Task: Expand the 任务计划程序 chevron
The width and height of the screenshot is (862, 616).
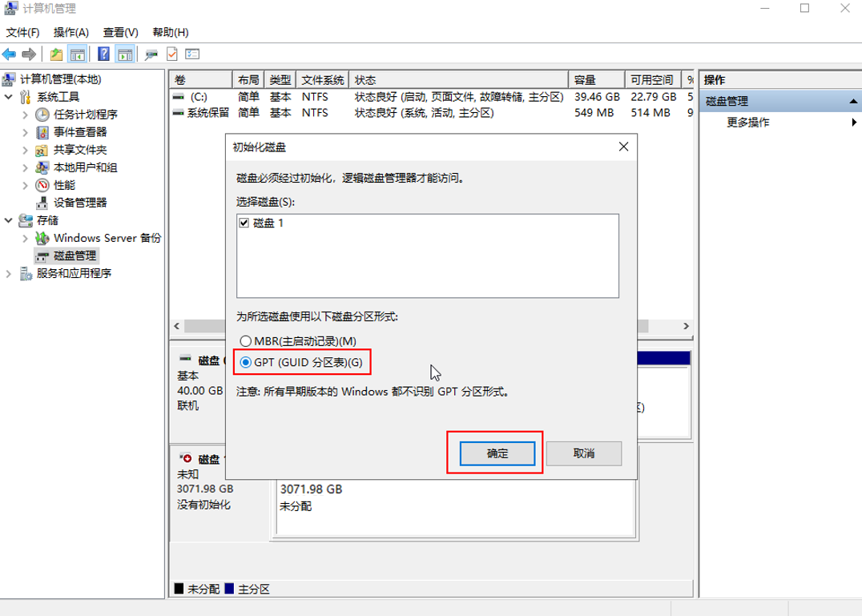Action: pyautogui.click(x=26, y=115)
